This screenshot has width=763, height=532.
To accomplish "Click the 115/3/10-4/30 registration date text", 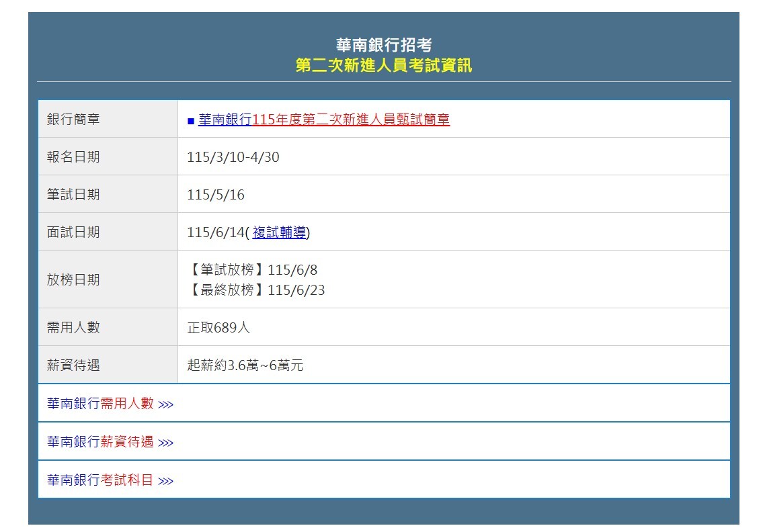I will [x=233, y=157].
